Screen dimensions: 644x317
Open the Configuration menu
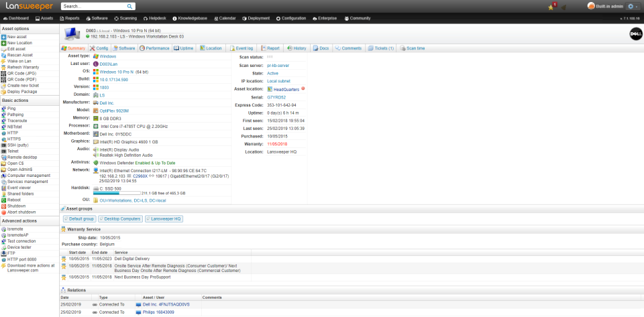[291, 19]
